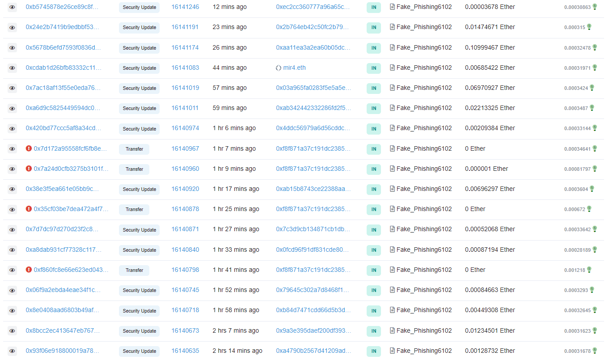609x364 pixels.
Task: Open eye preview for transaction 0x38e3f5ea661e05bb9c
Action: 12,189
